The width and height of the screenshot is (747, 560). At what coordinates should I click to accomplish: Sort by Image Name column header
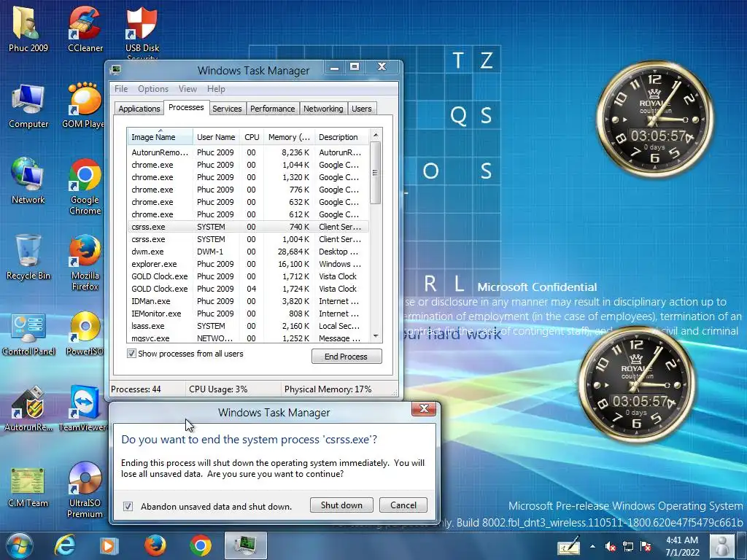click(160, 137)
